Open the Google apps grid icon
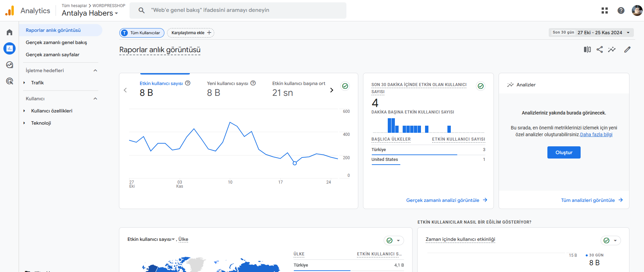 [x=605, y=11]
